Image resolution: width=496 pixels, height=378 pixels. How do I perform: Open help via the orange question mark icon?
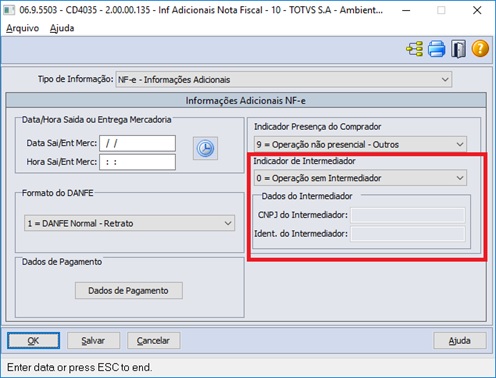click(x=480, y=49)
